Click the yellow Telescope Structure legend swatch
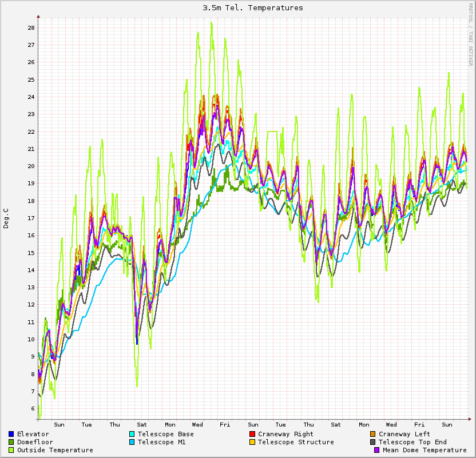 [x=252, y=442]
